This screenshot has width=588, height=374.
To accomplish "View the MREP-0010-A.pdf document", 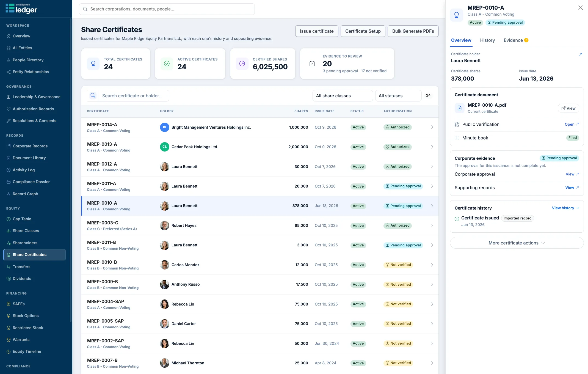I will (568, 108).
